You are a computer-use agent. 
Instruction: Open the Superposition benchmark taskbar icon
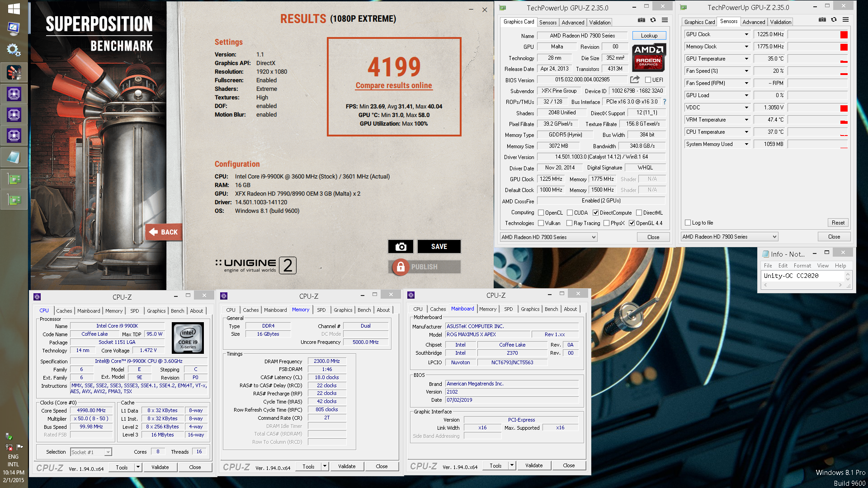click(x=14, y=72)
